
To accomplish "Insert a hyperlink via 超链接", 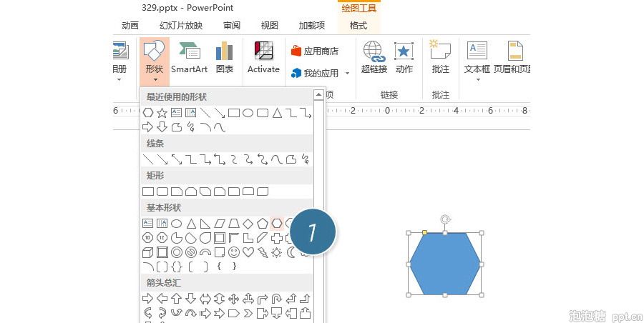I will 374,57.
